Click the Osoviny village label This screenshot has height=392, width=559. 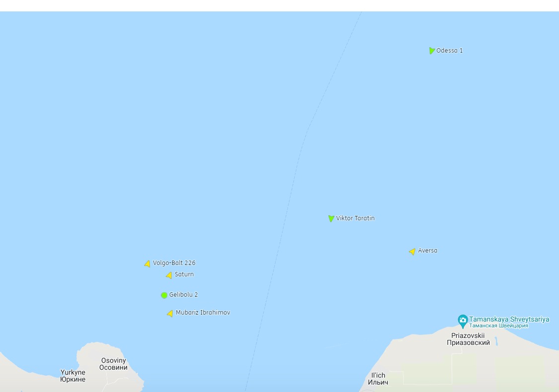coord(113,364)
